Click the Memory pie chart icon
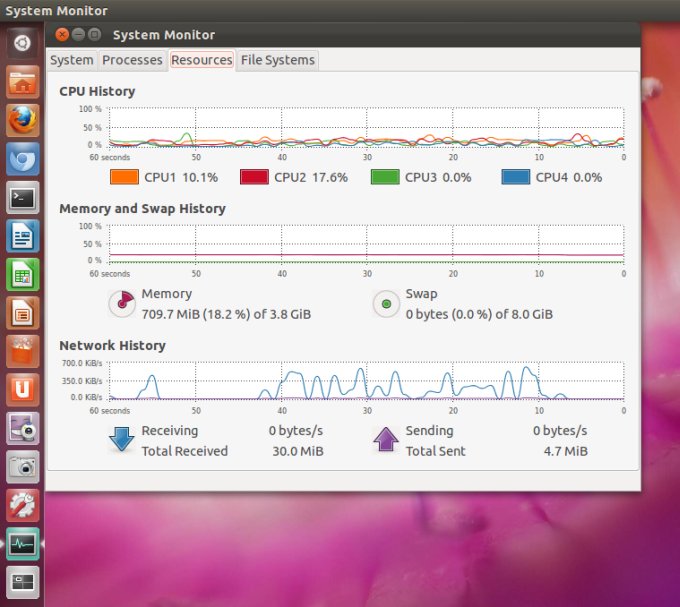680x607 pixels. click(122, 304)
